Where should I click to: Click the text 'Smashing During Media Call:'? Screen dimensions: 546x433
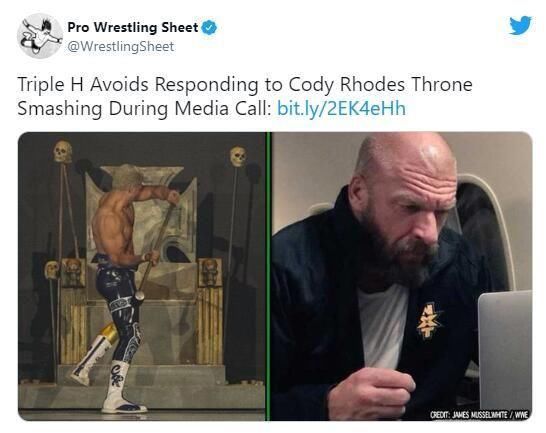[x=144, y=108]
